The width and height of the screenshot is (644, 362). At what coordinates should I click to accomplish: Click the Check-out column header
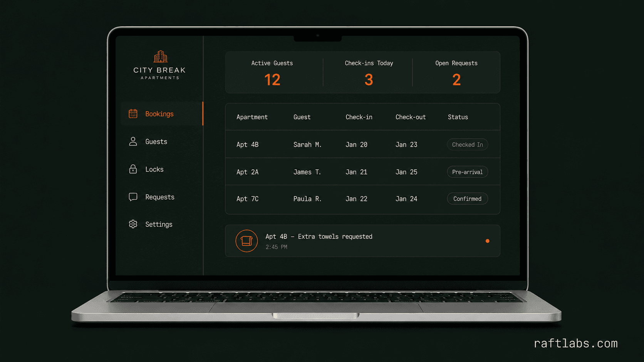[411, 117]
